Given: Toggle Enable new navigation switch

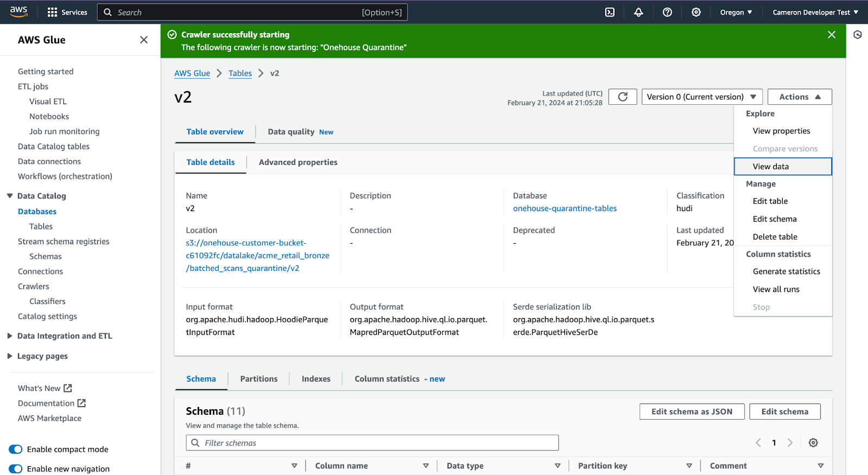Looking at the screenshot, I should (16, 468).
